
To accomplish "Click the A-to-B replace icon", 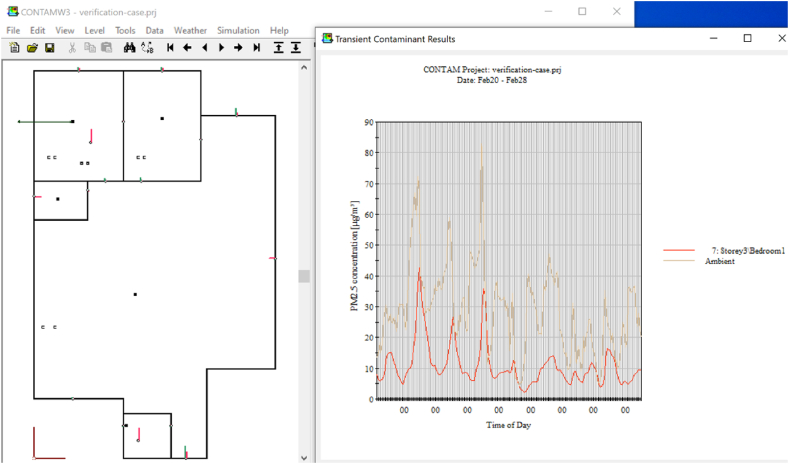I will click(147, 48).
